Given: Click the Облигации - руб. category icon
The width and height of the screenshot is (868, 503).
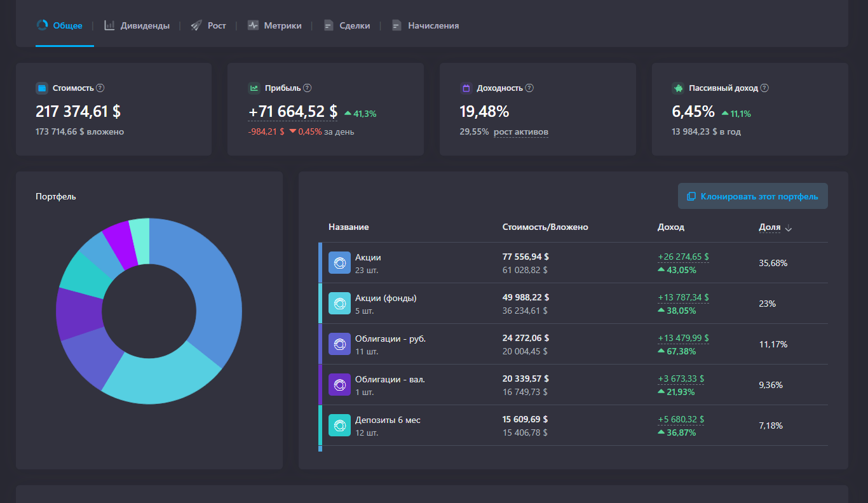Looking at the screenshot, I should click(339, 344).
